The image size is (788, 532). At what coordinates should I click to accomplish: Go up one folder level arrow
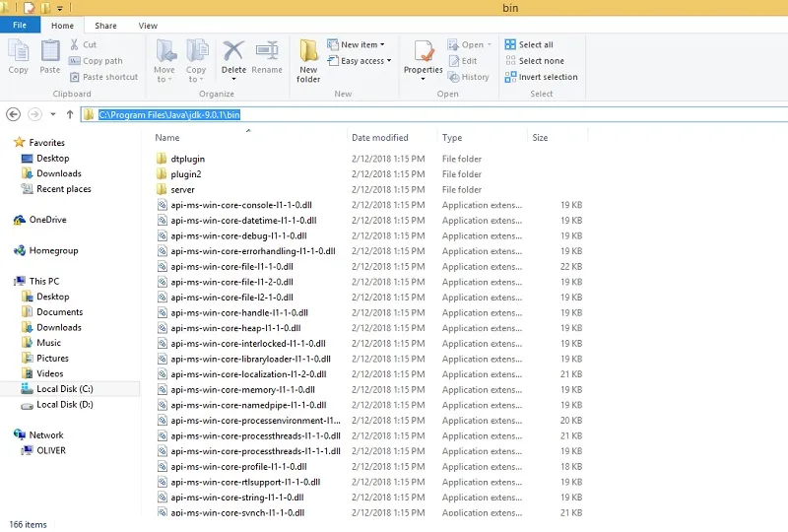coord(70,114)
